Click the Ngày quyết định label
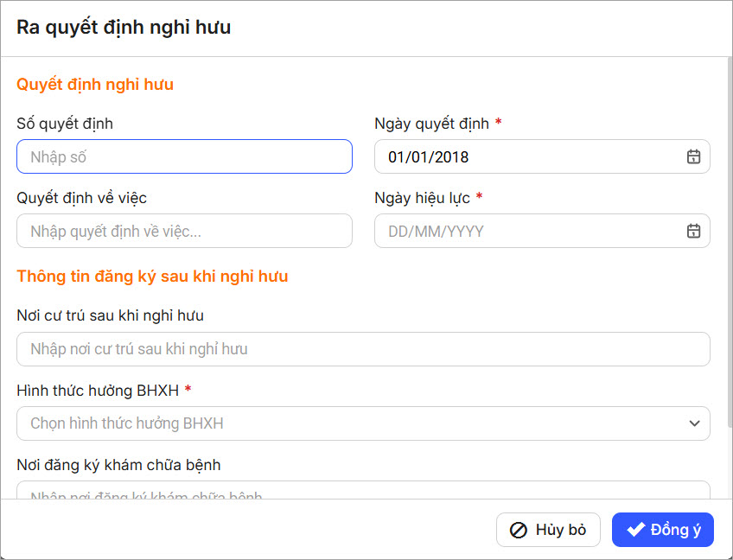This screenshot has height=560, width=733. pyautogui.click(x=432, y=124)
